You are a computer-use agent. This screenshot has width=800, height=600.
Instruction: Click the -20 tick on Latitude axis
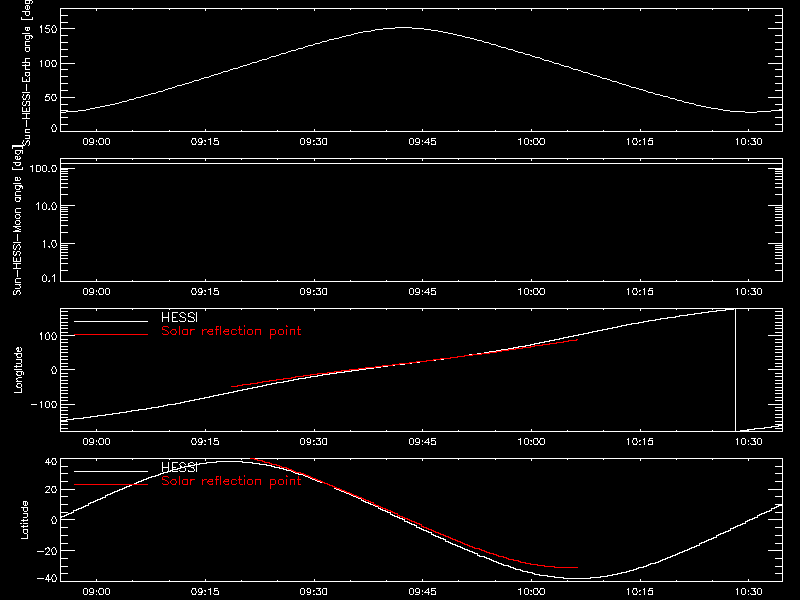[x=47, y=551]
